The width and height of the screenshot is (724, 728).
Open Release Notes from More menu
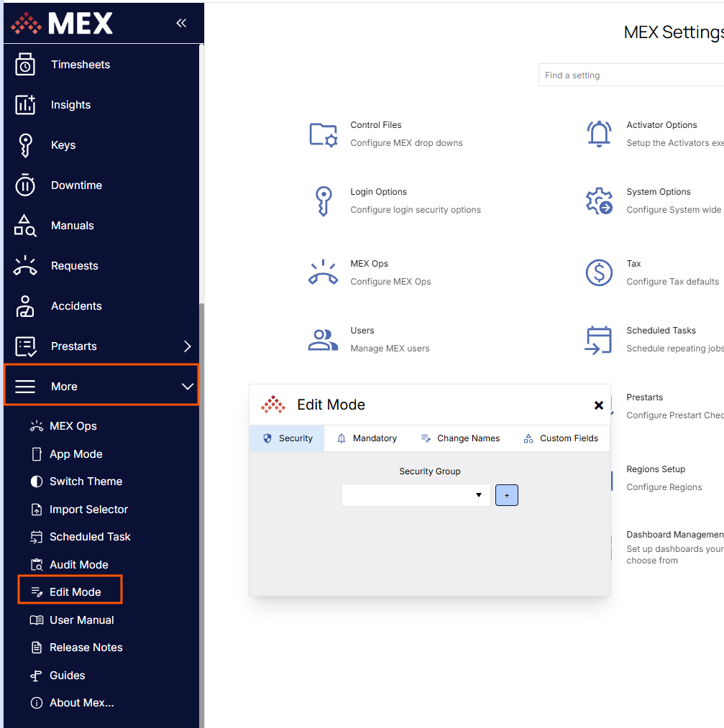point(86,648)
